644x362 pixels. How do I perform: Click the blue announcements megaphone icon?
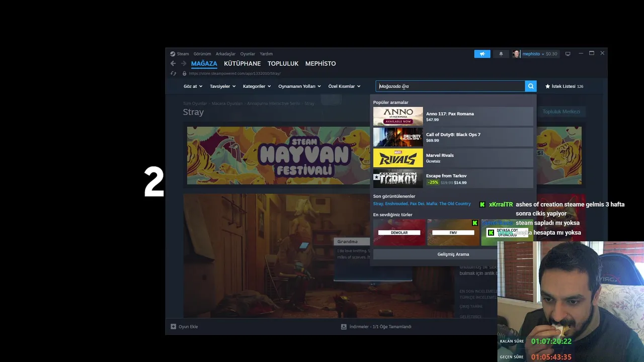482,54
